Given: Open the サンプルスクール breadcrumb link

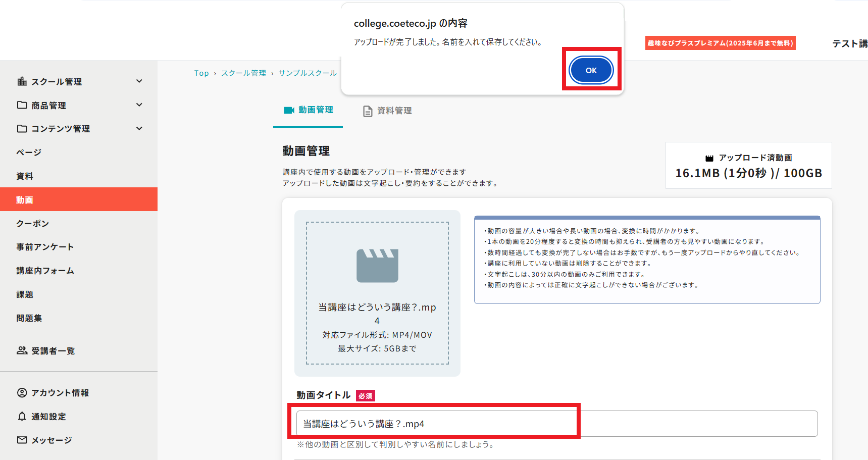Looking at the screenshot, I should (308, 73).
